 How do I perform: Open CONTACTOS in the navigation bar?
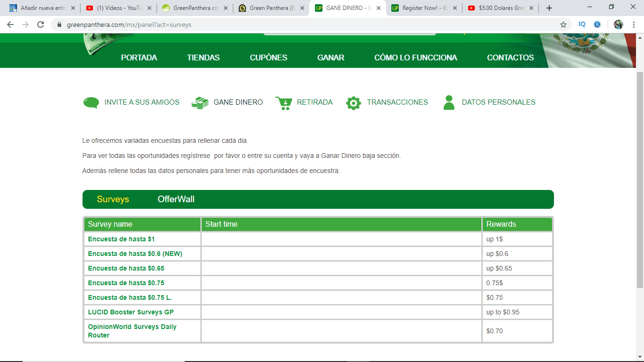511,58
